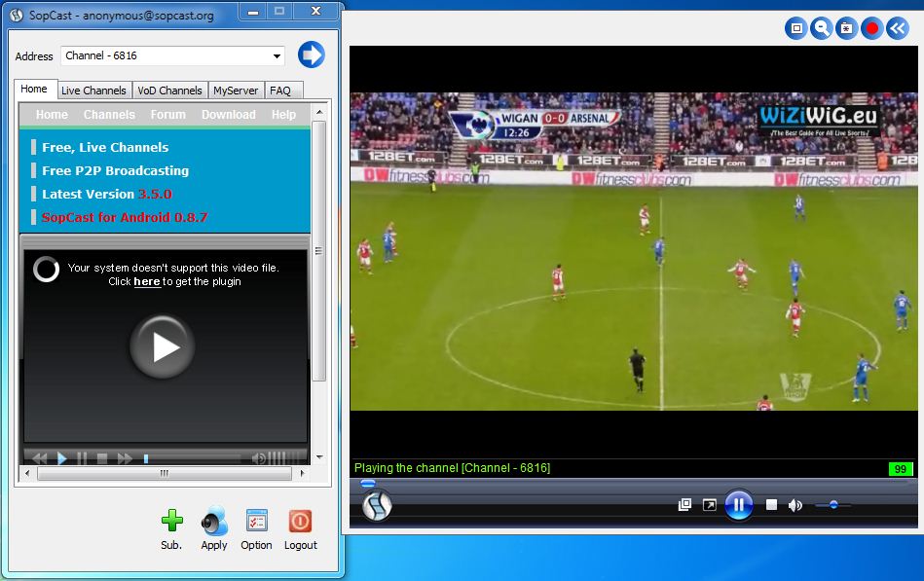Screen dimensions: 924x581
Task: Click the SopCast globe logo in player bar
Action: coord(377,505)
